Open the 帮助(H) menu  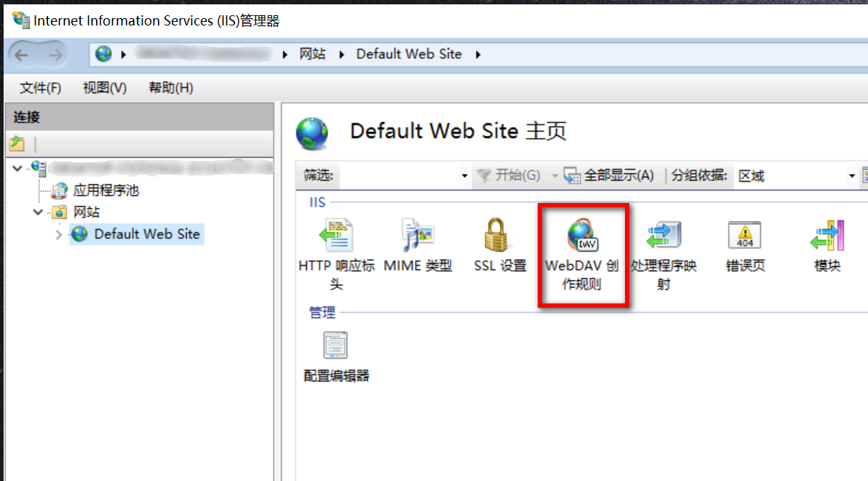(x=170, y=87)
